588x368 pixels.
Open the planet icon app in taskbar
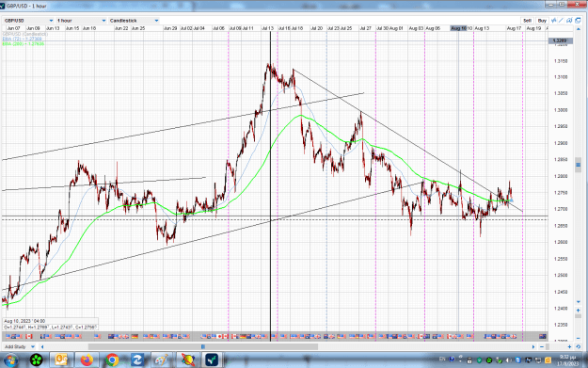pyautogui.click(x=188, y=360)
